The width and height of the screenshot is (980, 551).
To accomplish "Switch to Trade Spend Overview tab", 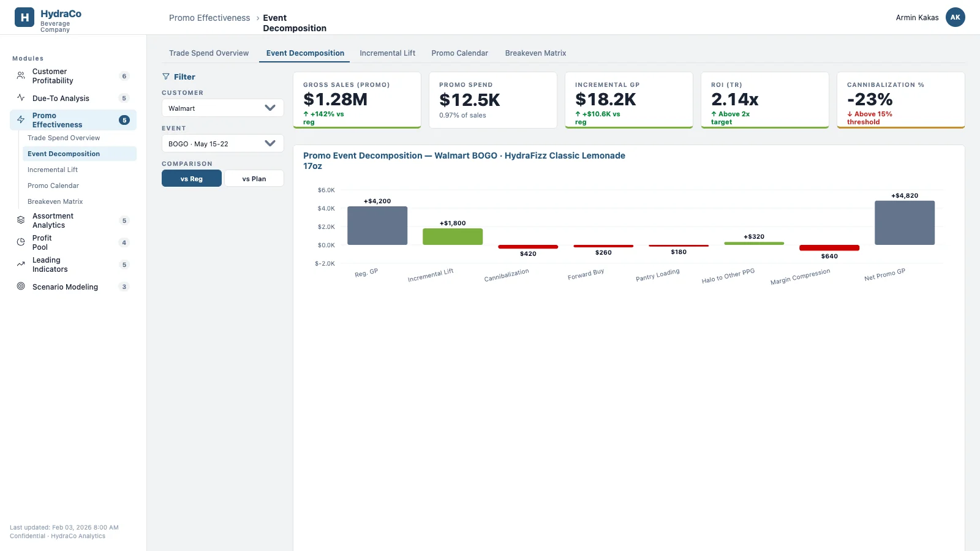I will click(209, 53).
